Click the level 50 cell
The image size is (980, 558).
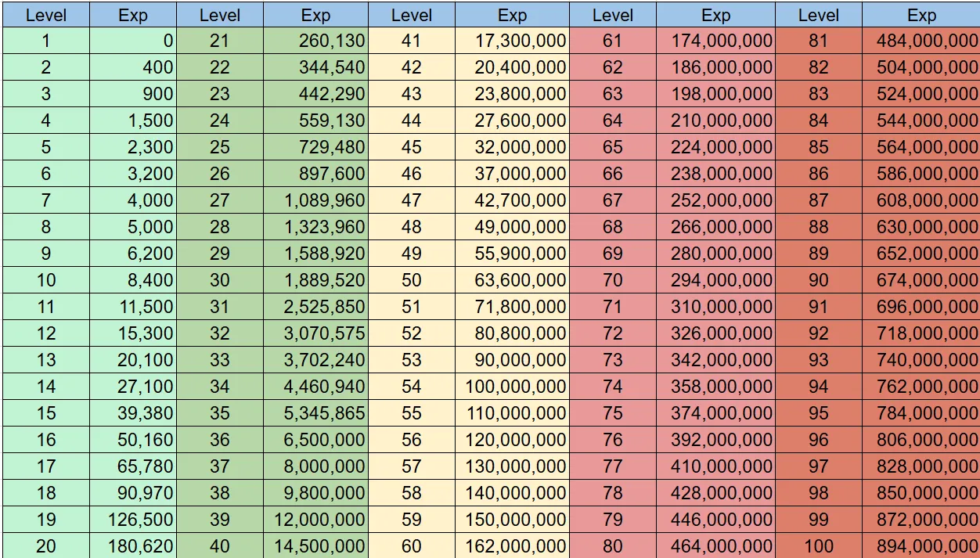point(411,280)
